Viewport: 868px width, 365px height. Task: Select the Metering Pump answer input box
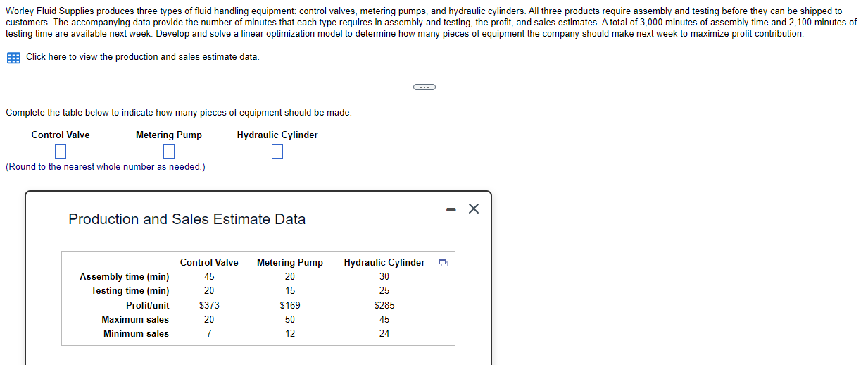click(x=169, y=151)
